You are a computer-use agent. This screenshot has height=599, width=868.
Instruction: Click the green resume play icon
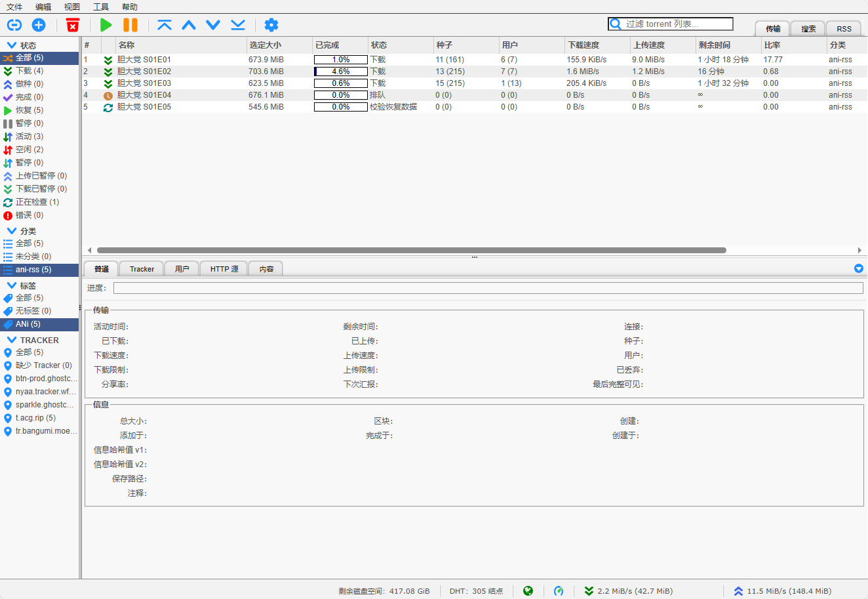(x=106, y=25)
